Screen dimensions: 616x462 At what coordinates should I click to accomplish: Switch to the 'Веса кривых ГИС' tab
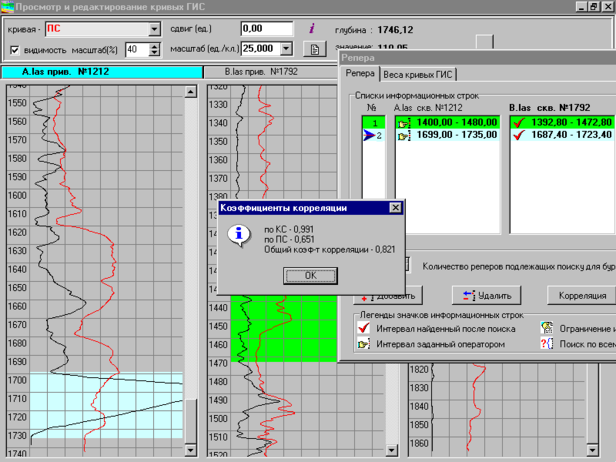[419, 74]
